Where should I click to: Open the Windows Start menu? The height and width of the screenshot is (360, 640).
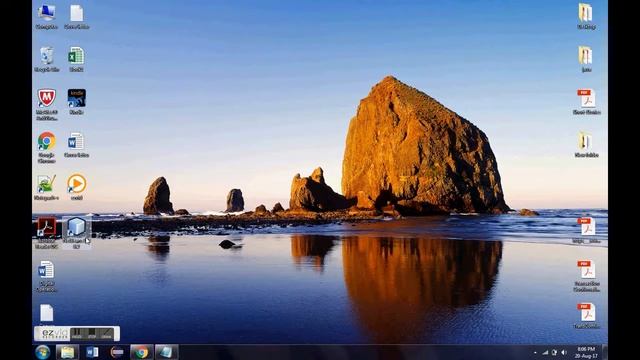click(x=42, y=352)
